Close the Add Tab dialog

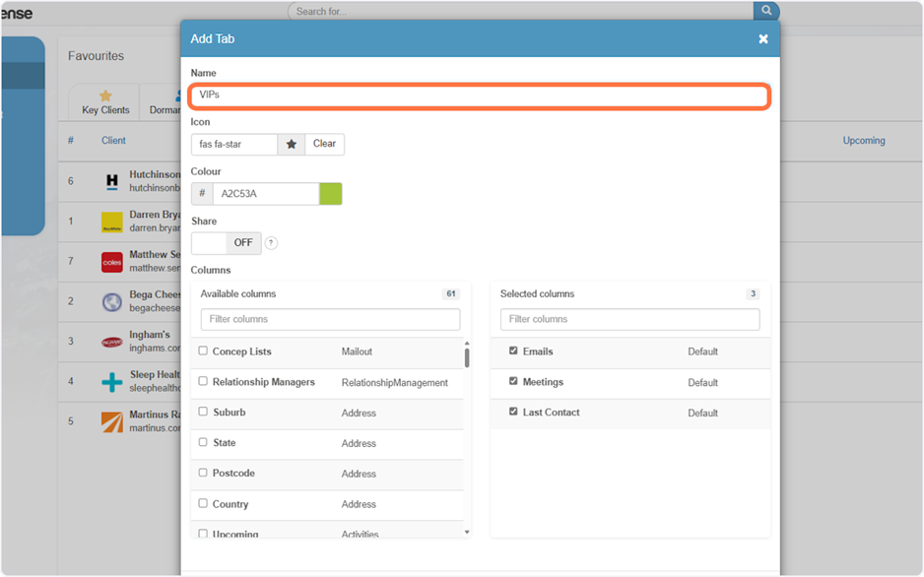click(x=763, y=39)
